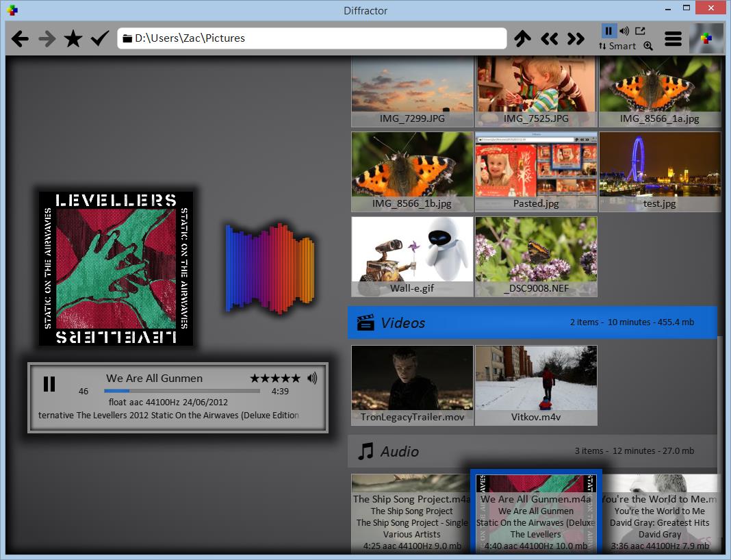This screenshot has height=560, width=731.
Task: Click the 4:39 remaining time label
Action: point(280,391)
